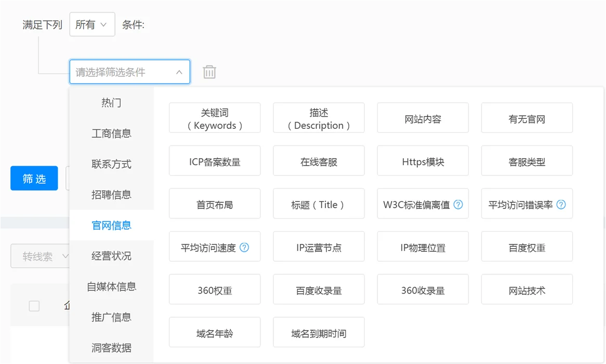Choose the 有无官网 filter
The image size is (606, 364).
coord(526,118)
